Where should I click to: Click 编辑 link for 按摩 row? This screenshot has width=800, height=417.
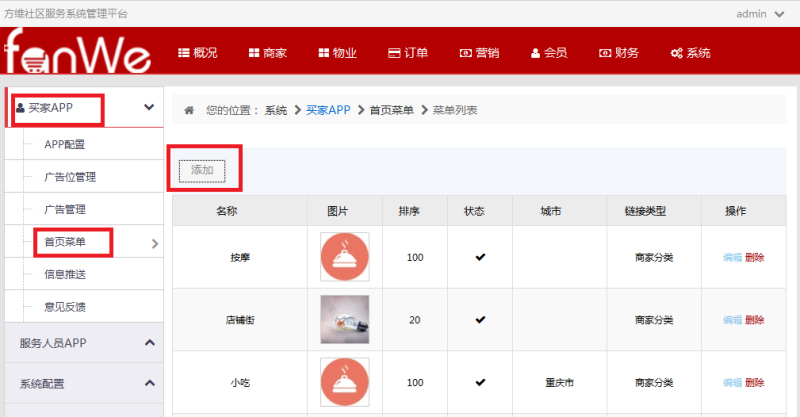pyautogui.click(x=732, y=257)
